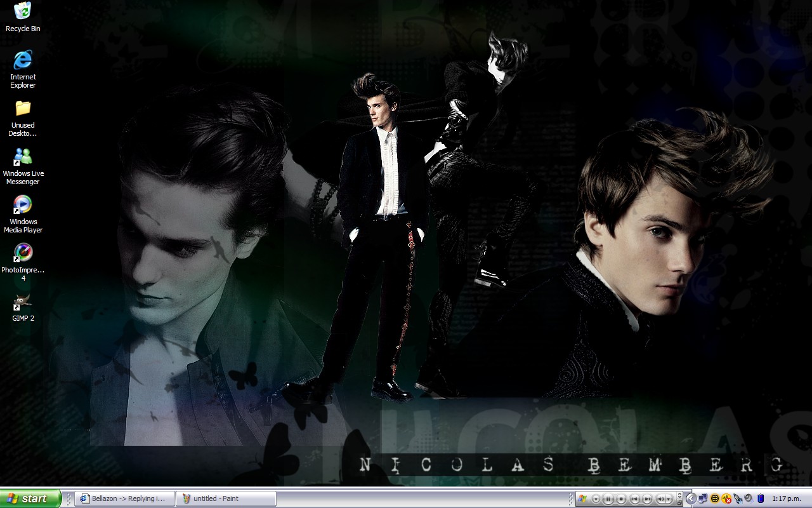Click the system clock showing 1:17 p.m.
Screen dimensions: 812x508
tap(787, 499)
